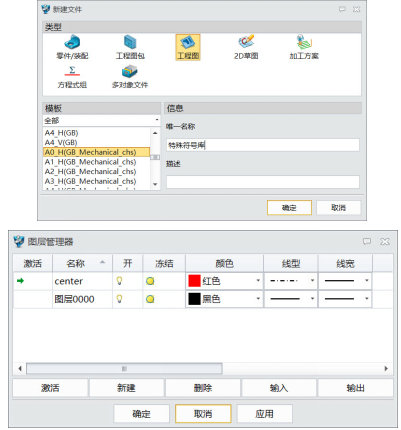Click the green active arrow on center layer
Screen dimensions: 401x430
(x=20, y=281)
